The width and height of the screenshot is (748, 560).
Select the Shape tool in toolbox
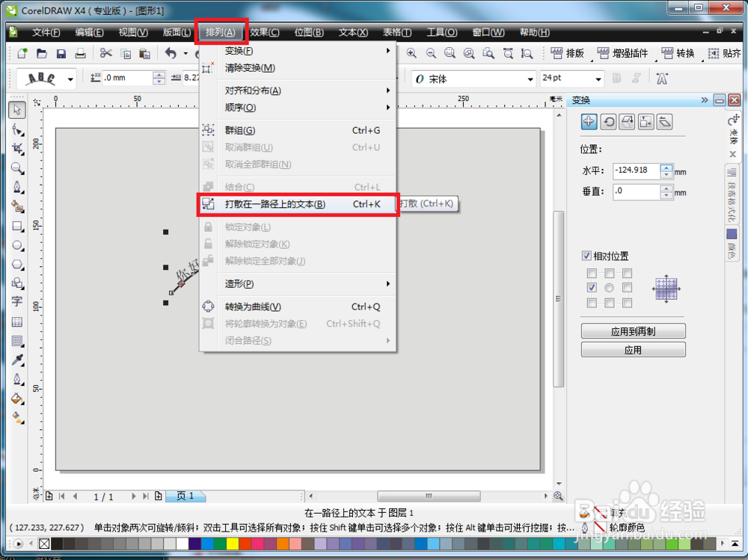(x=17, y=130)
